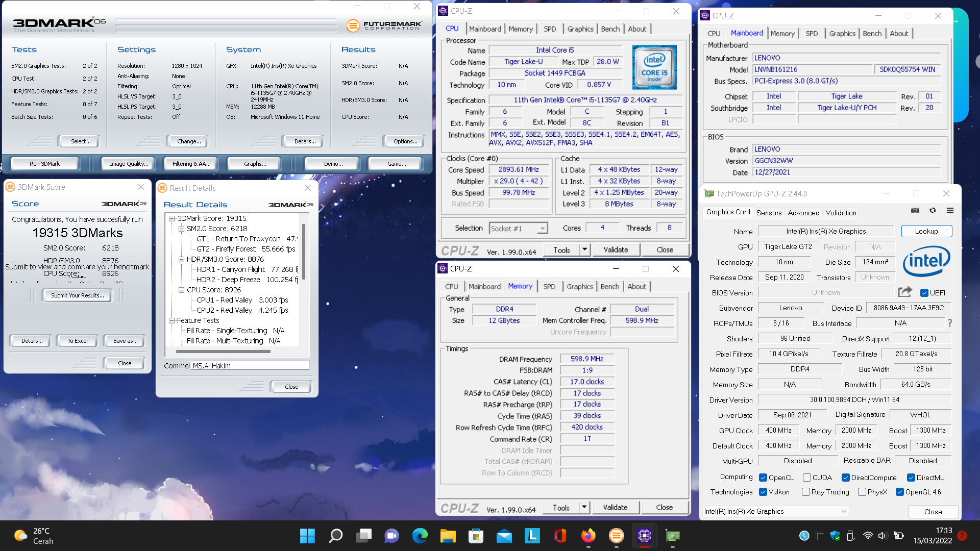980x551 pixels.
Task: Click the BIOS export share icon in GPU-Z
Action: point(905,292)
